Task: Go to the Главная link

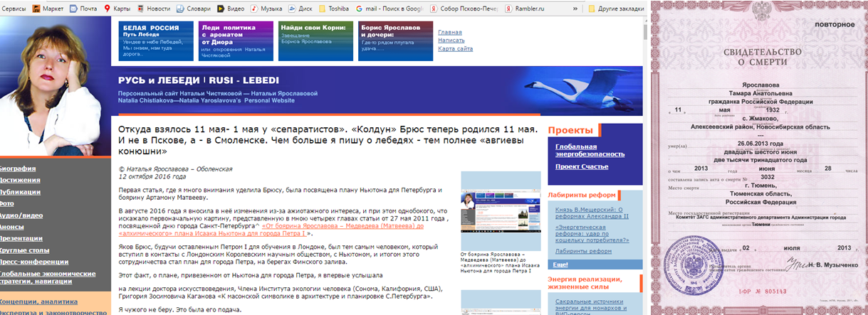Action: [x=449, y=32]
